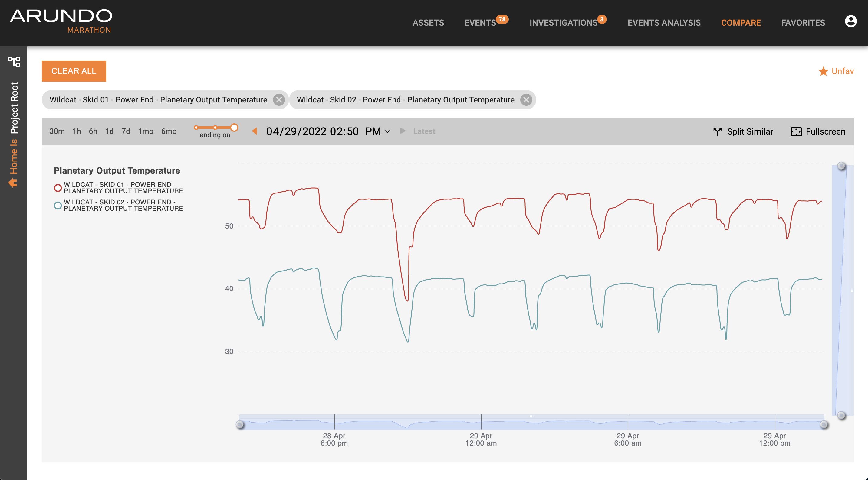868x480 pixels.
Task: Open the Events tab
Action: click(x=480, y=23)
